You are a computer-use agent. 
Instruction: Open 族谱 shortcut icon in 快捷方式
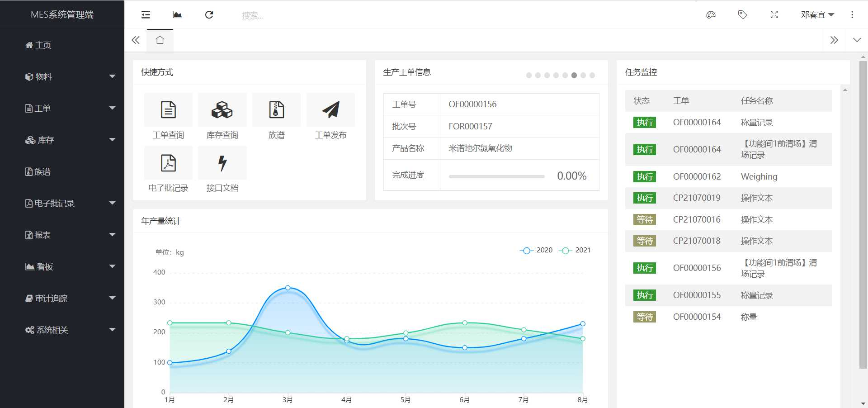276,109
